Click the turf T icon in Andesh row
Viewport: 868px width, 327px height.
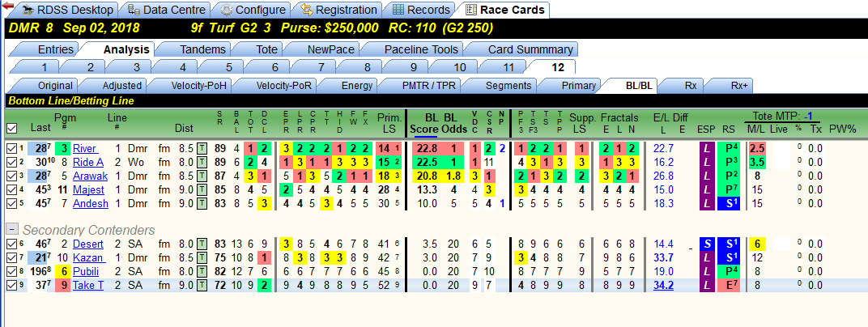click(202, 204)
